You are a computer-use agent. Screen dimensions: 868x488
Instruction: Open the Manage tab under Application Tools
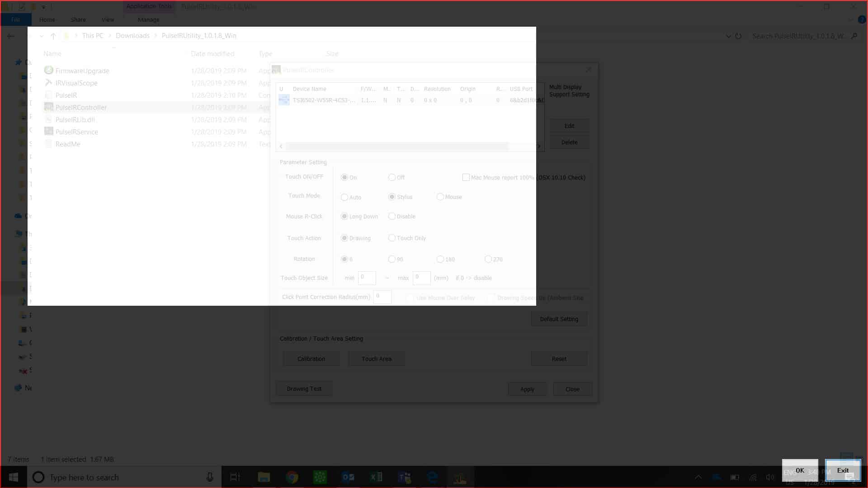pyautogui.click(x=148, y=19)
